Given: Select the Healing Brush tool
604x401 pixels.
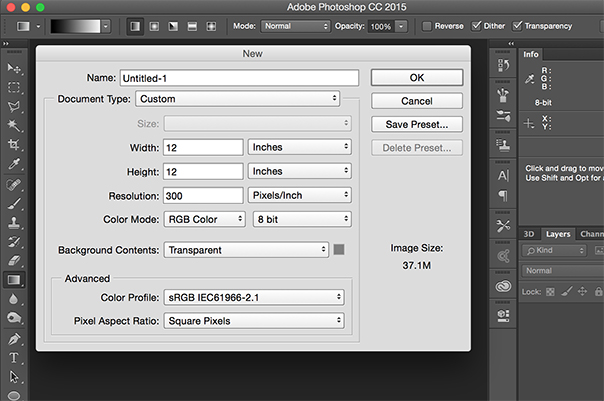Looking at the screenshot, I should (14, 185).
